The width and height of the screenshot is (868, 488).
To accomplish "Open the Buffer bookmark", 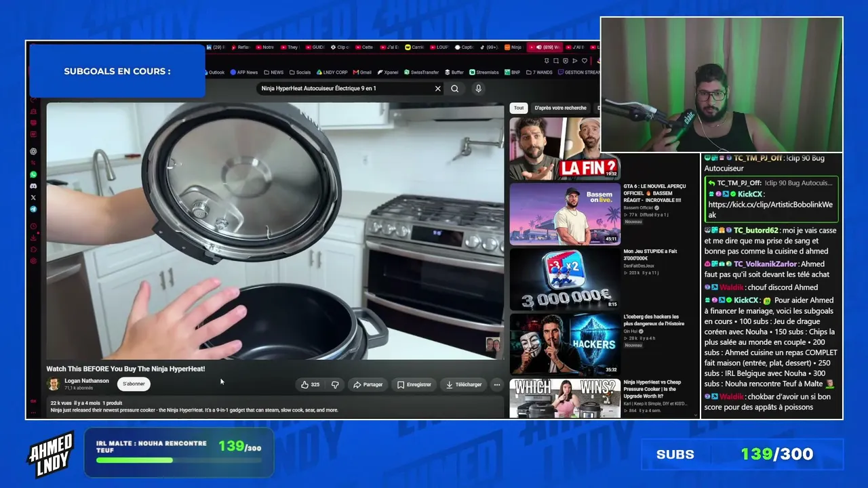I will 454,73.
